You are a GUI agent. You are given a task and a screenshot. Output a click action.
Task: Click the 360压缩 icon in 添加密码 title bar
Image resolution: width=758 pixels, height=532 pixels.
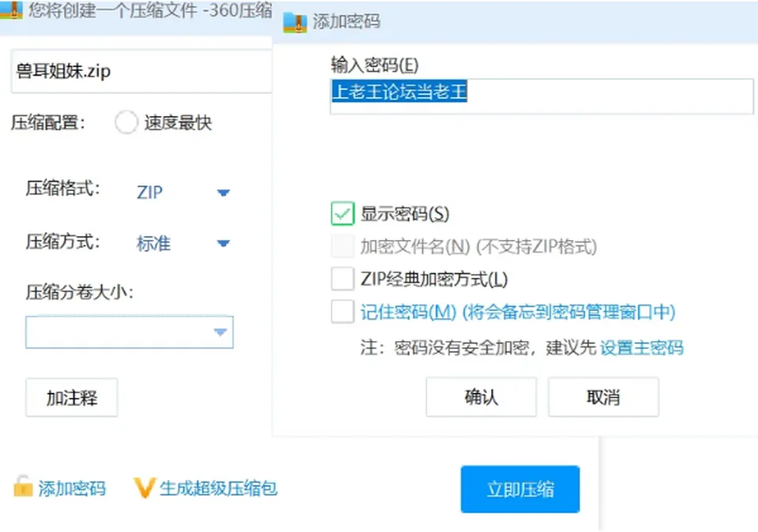click(x=295, y=22)
